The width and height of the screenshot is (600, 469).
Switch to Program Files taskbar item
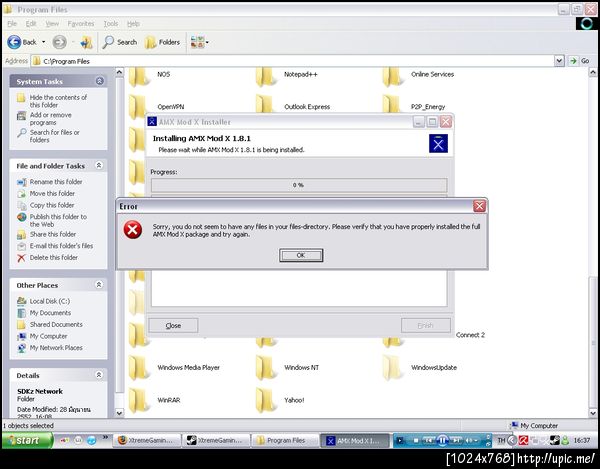pos(285,440)
